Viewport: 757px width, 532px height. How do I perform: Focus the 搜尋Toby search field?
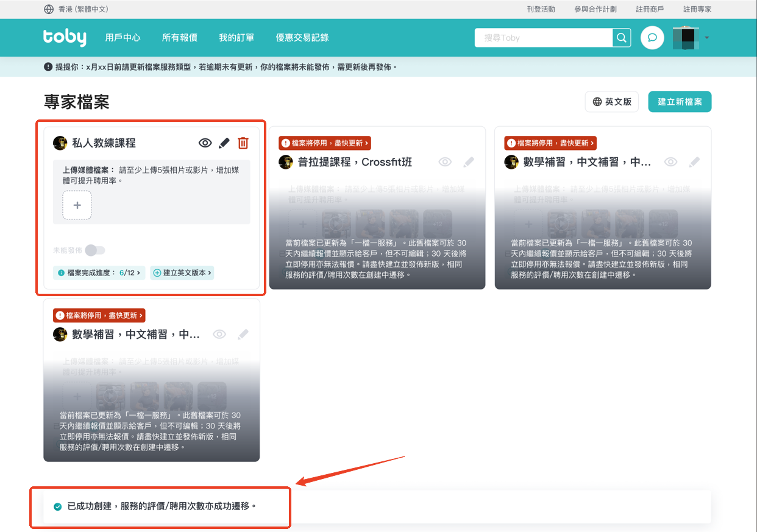click(544, 38)
